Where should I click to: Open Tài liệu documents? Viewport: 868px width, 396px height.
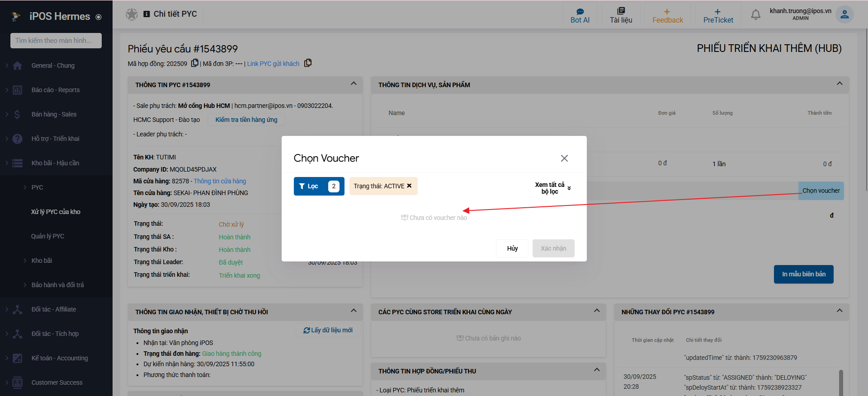coord(621,16)
